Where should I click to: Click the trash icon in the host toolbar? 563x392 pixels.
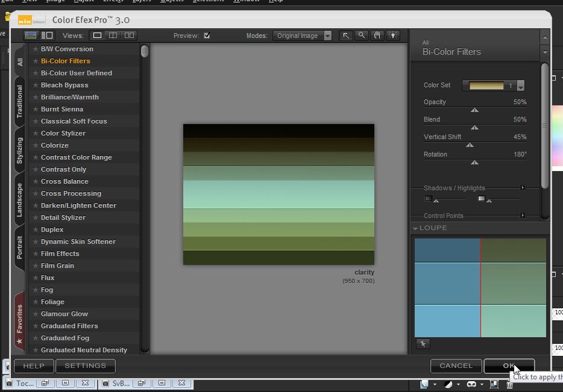[509, 384]
